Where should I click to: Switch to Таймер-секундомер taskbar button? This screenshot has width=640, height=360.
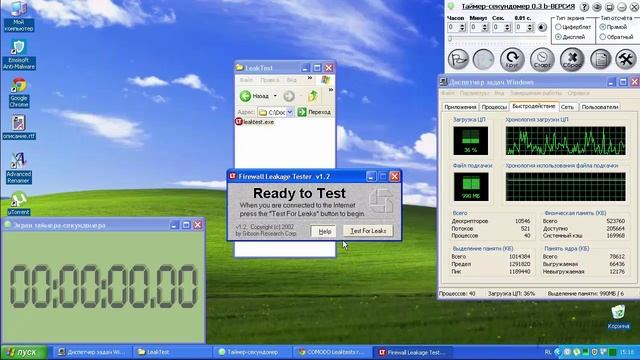pyautogui.click(x=253, y=352)
